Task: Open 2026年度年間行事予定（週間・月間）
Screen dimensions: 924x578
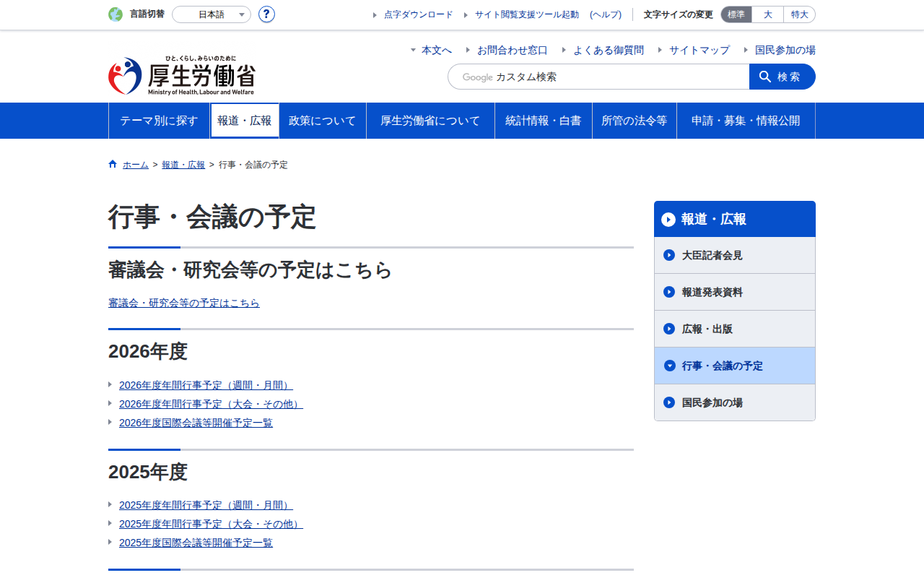Action: pos(206,385)
